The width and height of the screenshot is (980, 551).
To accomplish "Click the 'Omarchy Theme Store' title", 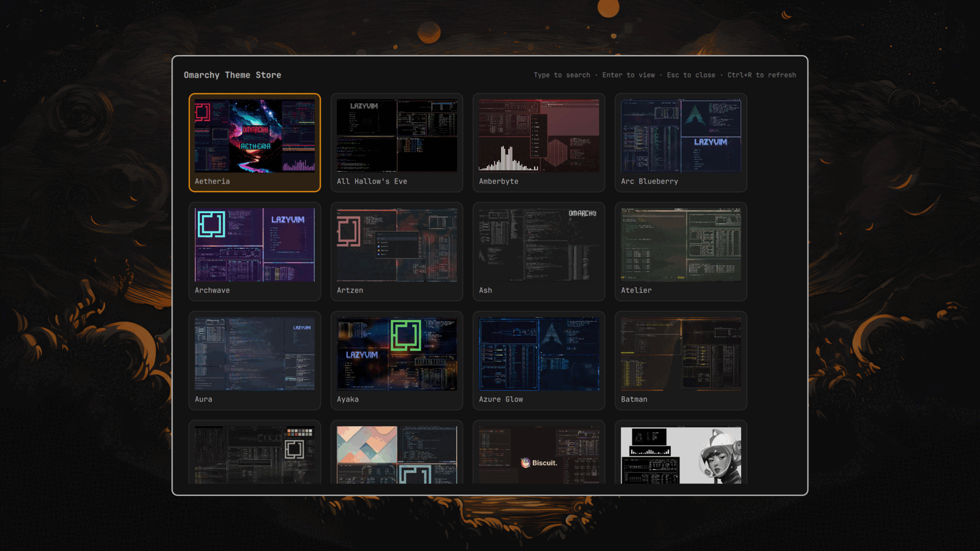I will point(233,75).
